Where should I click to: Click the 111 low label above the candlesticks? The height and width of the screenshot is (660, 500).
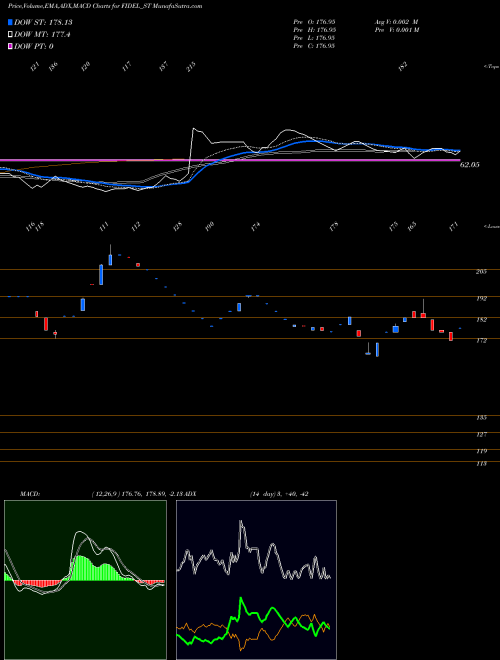tap(104, 226)
